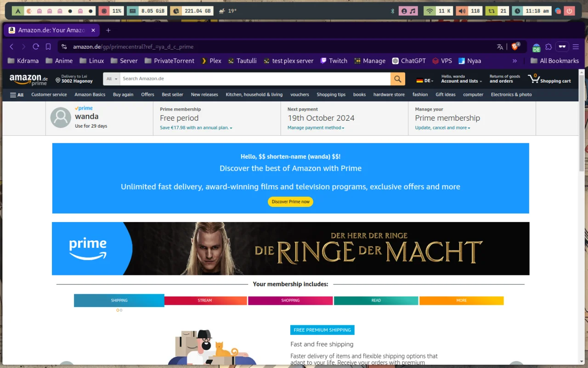588x368 pixels.
Task: Click the disk usage pie icon
Action: (176, 11)
